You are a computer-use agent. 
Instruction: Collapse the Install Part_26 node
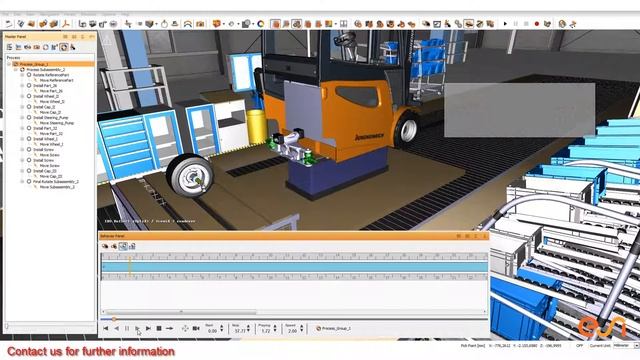22,86
